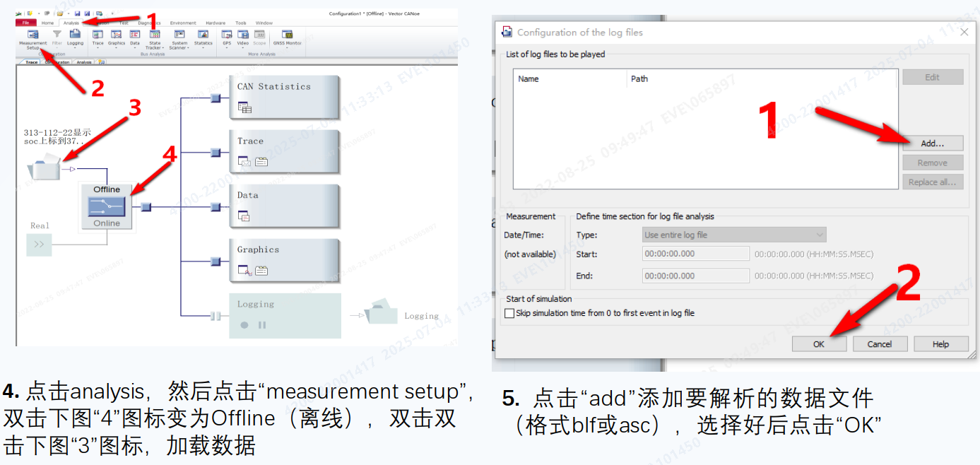Viewport: 980px width, 465px height.
Task: Click the Add... button
Action: point(932,143)
